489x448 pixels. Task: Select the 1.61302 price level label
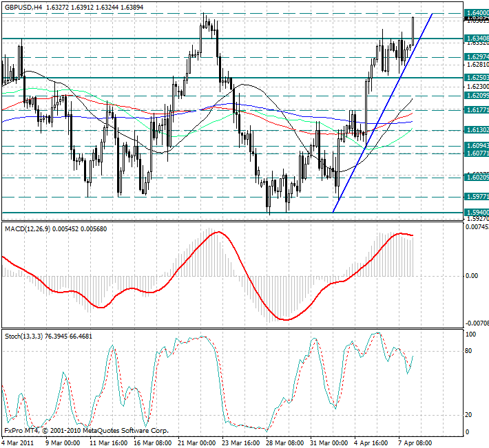coord(477,130)
